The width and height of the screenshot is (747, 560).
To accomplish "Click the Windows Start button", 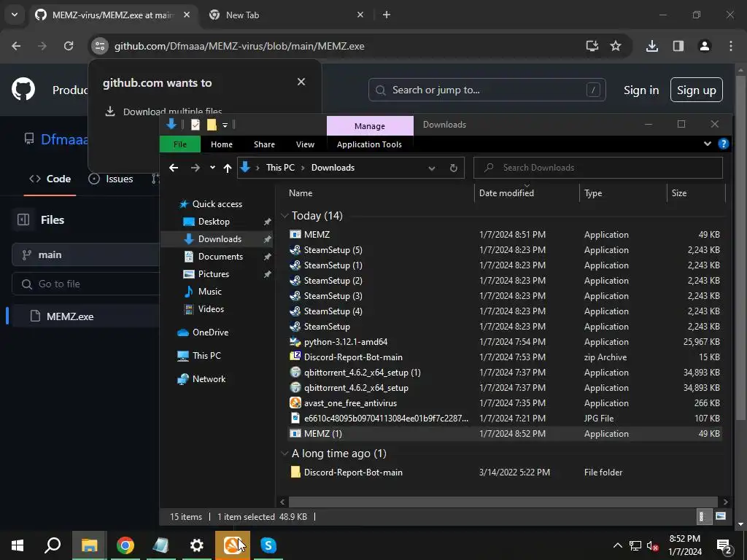I will (x=18, y=545).
